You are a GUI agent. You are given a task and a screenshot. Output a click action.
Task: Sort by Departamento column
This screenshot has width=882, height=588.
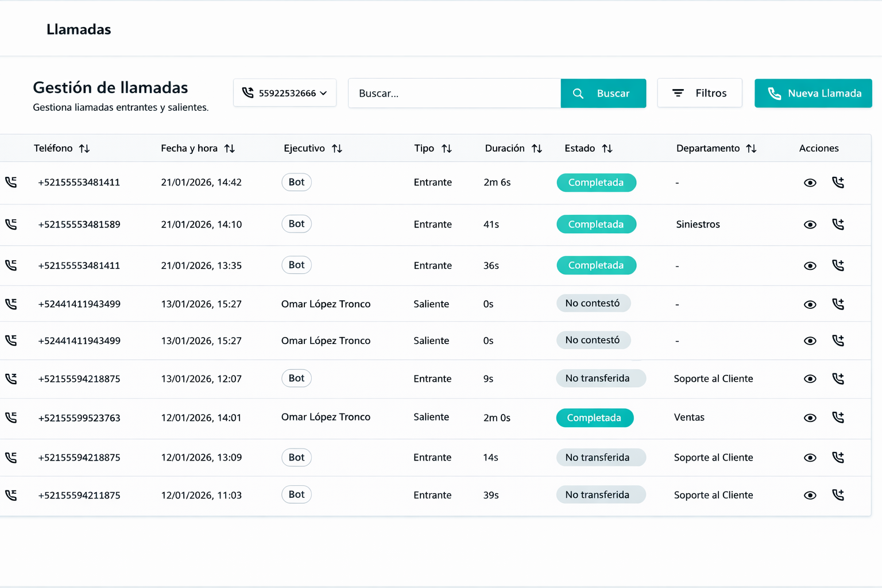pos(751,149)
